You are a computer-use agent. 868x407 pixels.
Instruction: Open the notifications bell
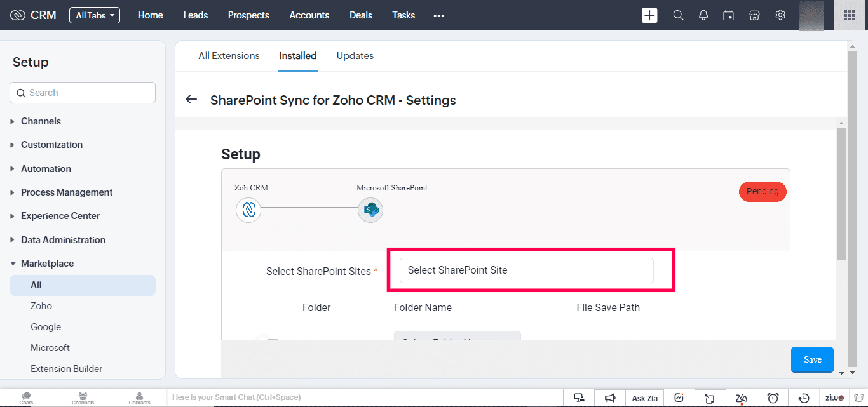(703, 15)
